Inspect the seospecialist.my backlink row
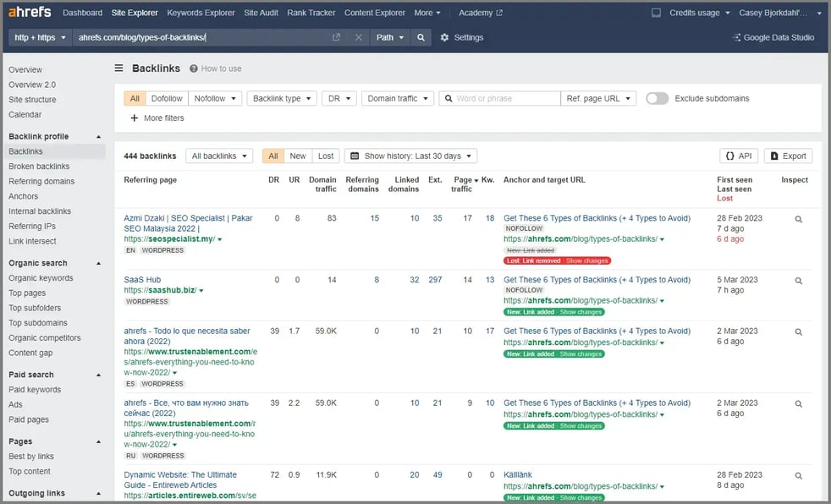Screen dimensions: 831x504 [799, 219]
